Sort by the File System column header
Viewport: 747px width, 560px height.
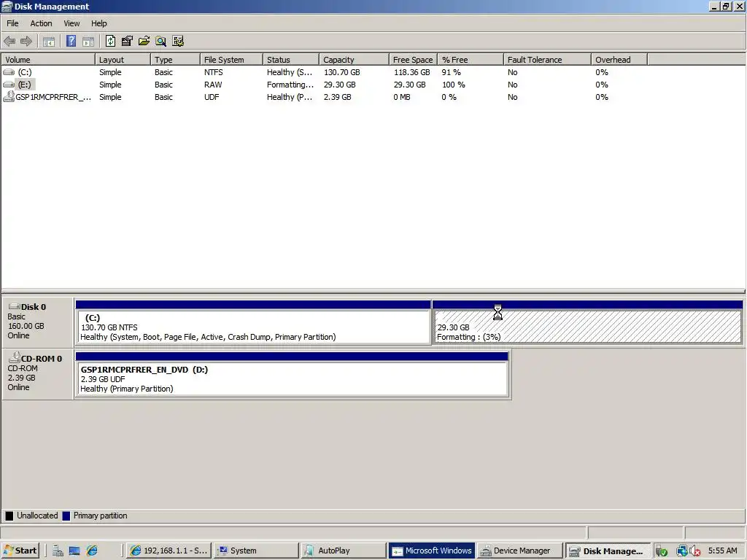tap(231, 60)
